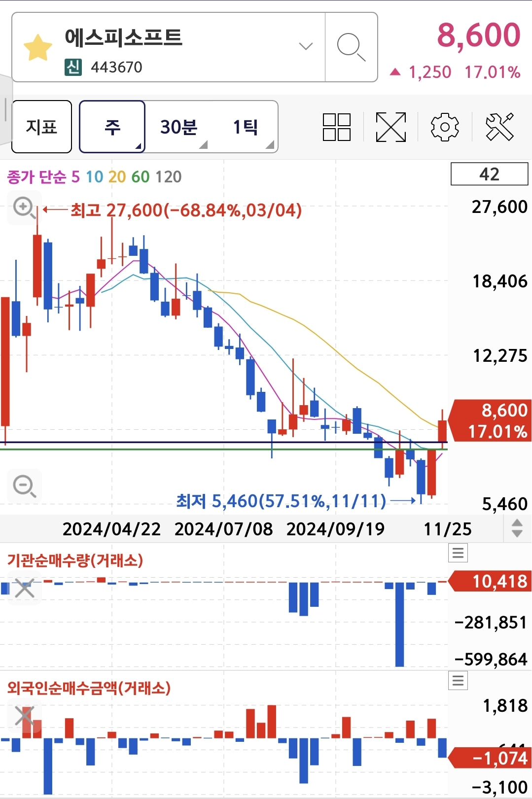
Task: Click the -3,100 foreign axis value
Action: pyautogui.click(x=499, y=787)
